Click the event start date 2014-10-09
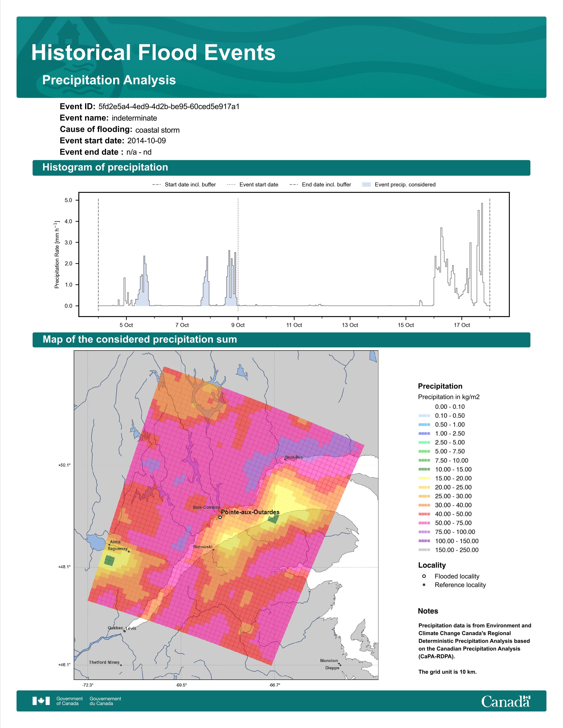 pyautogui.click(x=146, y=141)
